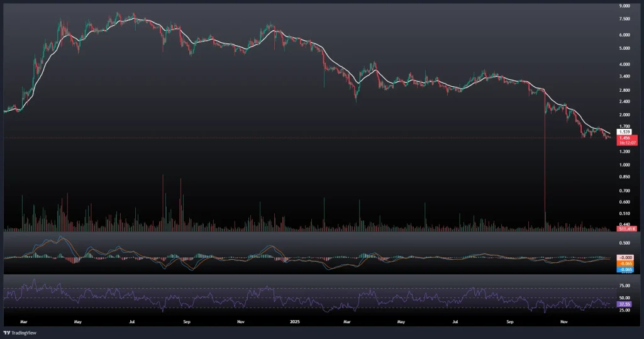Click the 9.000 price scale label

(x=625, y=6)
